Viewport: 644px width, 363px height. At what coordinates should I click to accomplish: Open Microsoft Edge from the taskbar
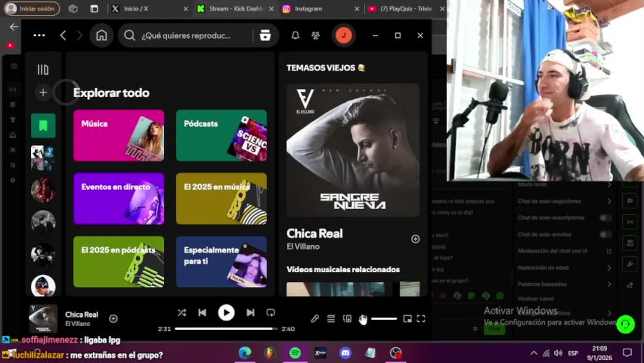245,353
